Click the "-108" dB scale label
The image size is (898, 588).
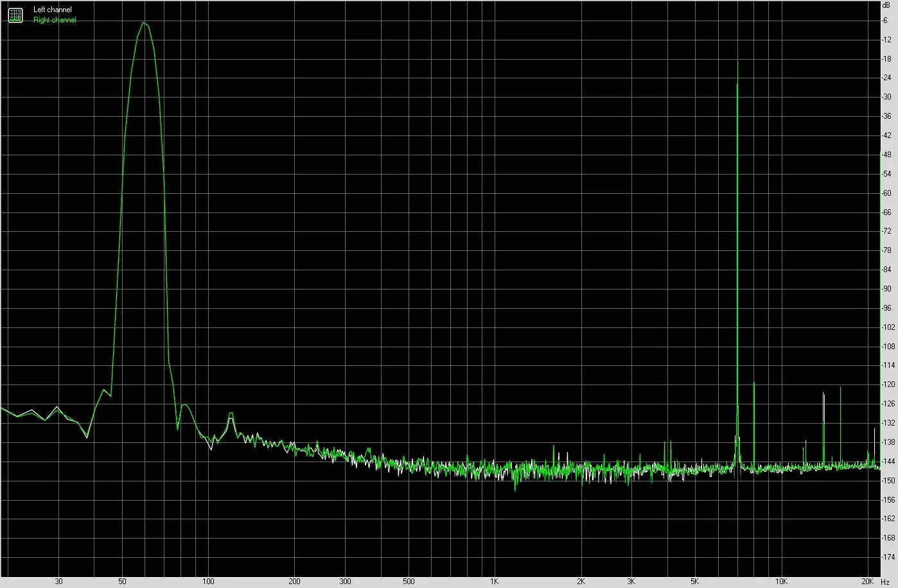[x=888, y=346]
